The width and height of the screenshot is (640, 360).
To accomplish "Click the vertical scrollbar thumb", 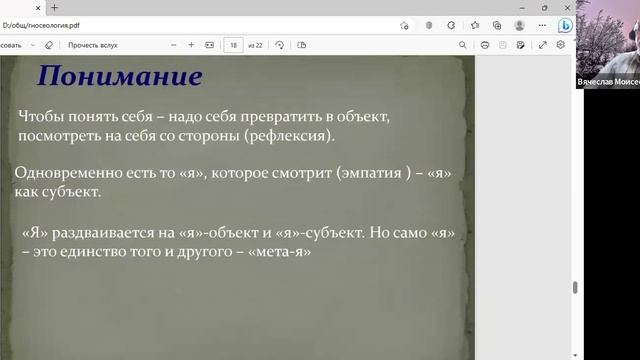I will click(575, 287).
